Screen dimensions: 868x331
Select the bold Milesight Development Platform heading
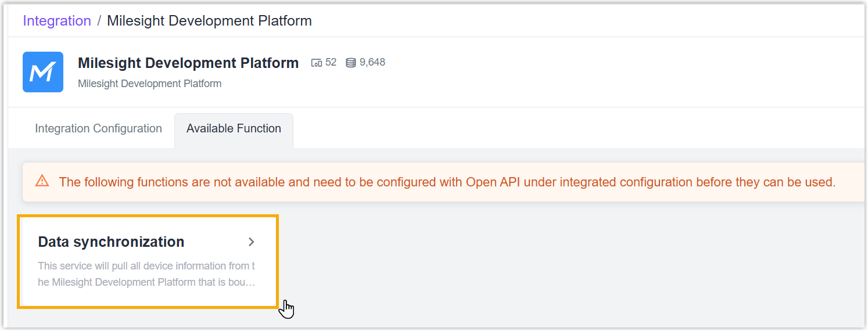(x=188, y=63)
